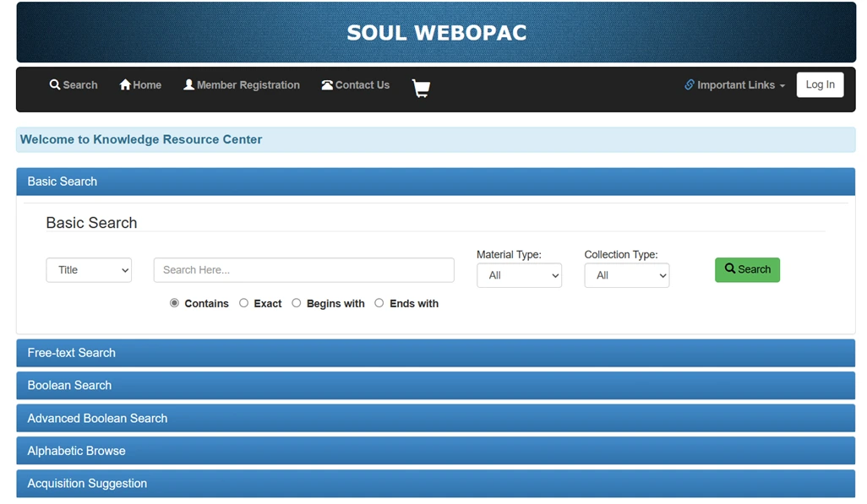Open the Boolean Search section
The image size is (867, 504).
(69, 385)
